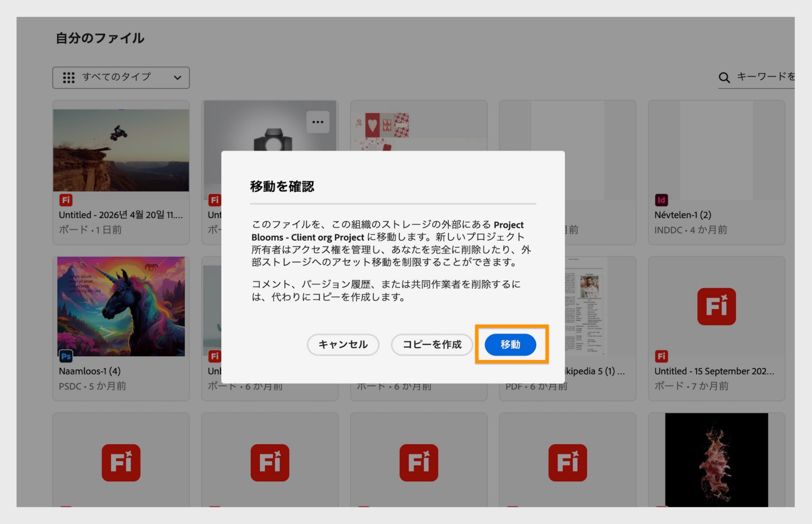
Task: Open the motorbike cliff thumbnail
Action: (121, 150)
